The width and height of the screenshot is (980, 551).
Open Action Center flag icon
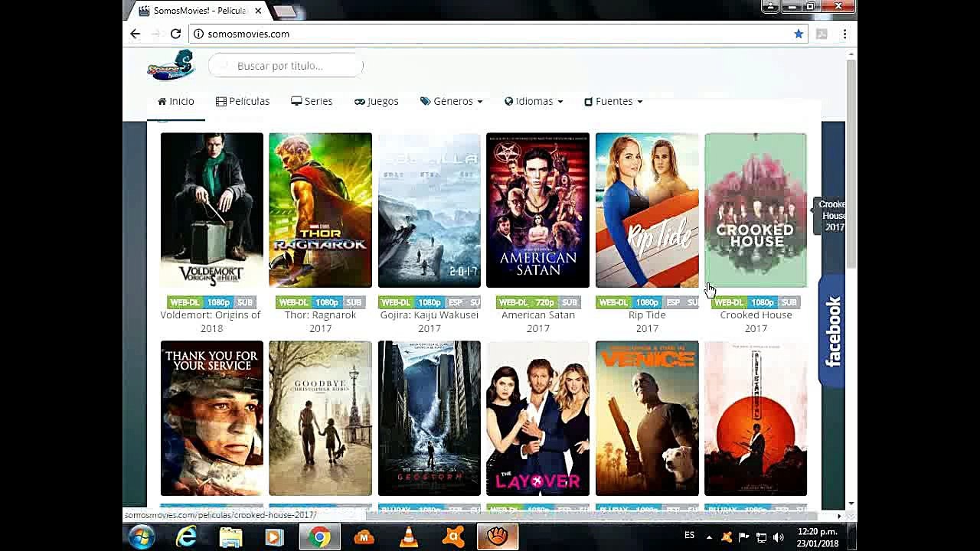[743, 537]
